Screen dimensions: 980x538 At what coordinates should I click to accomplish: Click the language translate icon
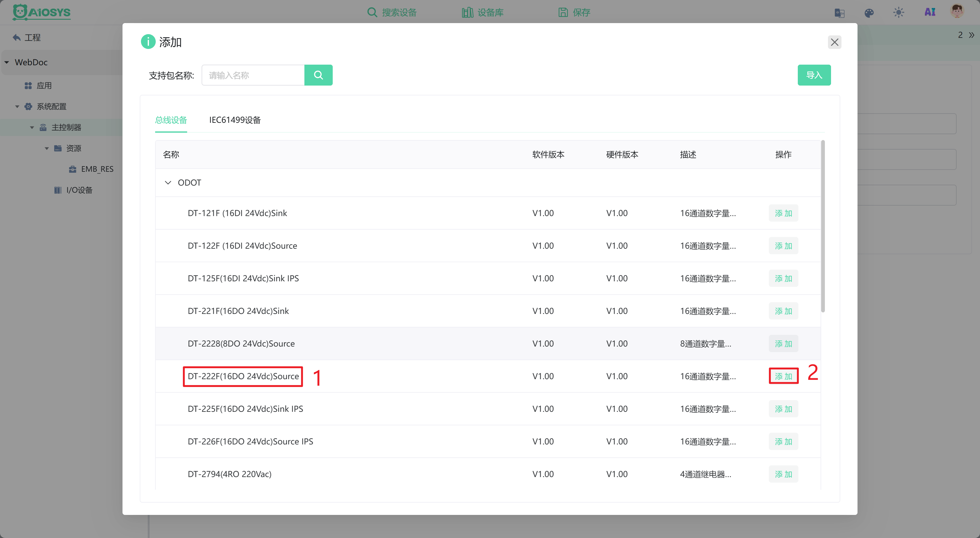pyautogui.click(x=839, y=13)
